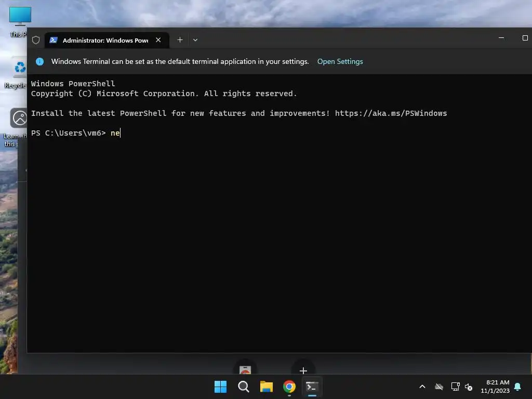Select the Learn about this picture icon
The width and height of the screenshot is (532, 399).
[15, 127]
